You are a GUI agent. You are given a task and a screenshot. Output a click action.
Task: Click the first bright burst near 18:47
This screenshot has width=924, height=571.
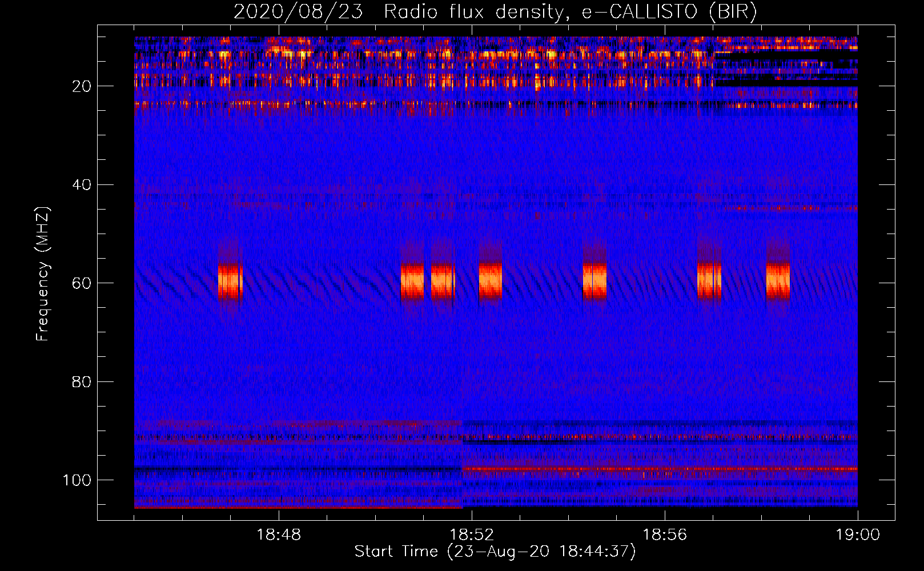(x=230, y=281)
